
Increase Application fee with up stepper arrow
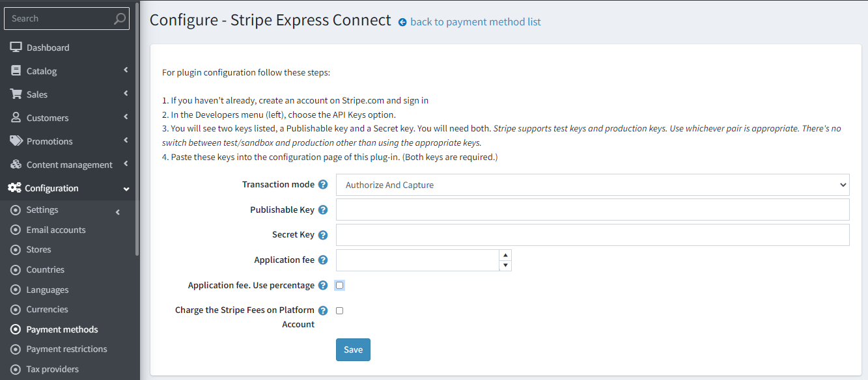(505, 255)
